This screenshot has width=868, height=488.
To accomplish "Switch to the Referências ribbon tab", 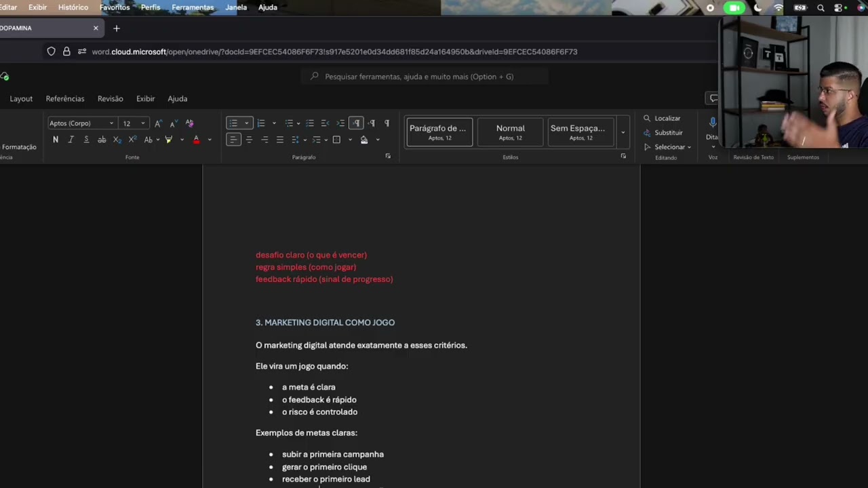I will click(x=65, y=99).
